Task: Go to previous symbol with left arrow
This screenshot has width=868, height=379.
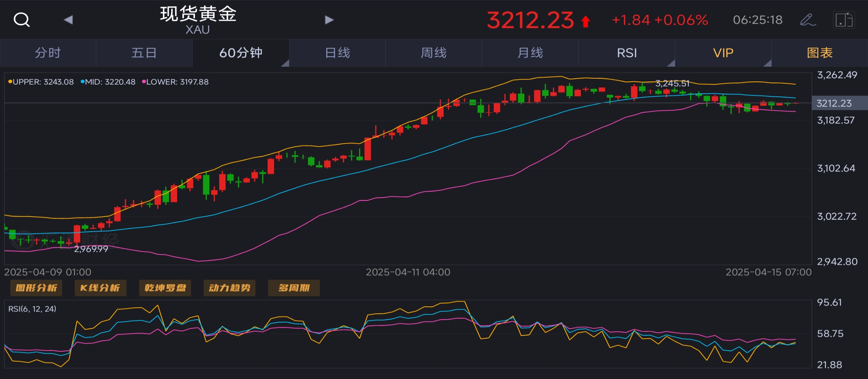Action: (68, 19)
